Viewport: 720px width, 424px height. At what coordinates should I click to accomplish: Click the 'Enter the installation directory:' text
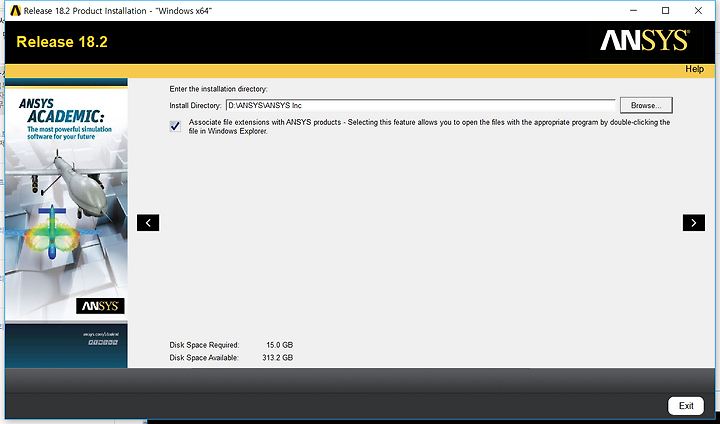point(218,89)
